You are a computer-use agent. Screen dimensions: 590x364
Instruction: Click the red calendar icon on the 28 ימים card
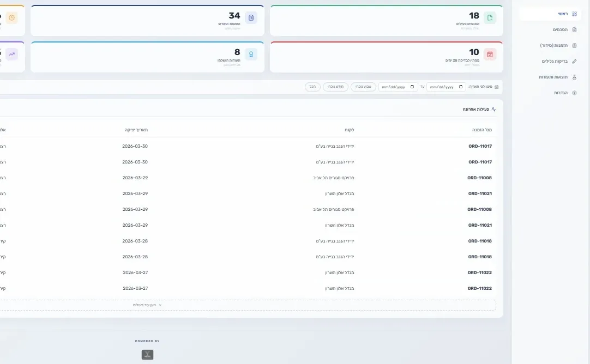coord(490,54)
